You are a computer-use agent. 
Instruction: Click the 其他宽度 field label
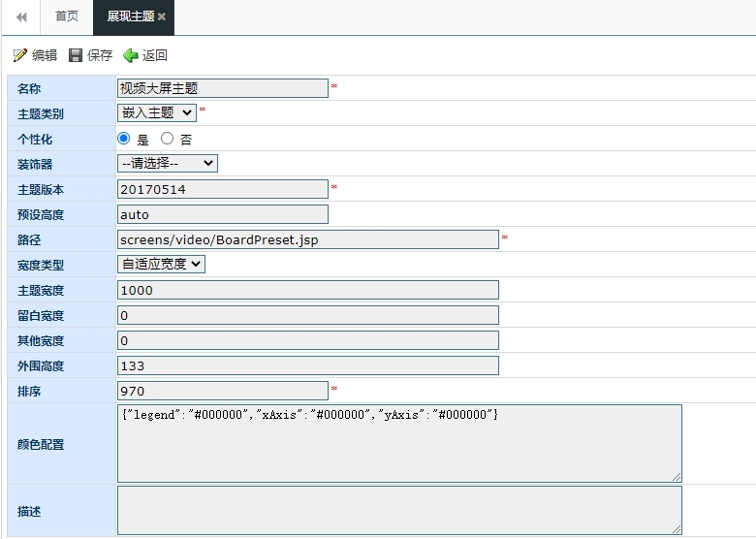tap(41, 341)
